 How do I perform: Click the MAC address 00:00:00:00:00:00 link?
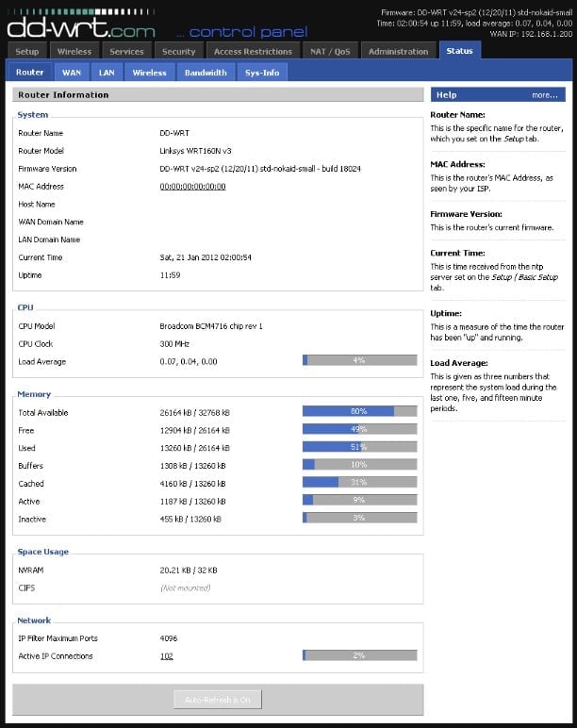click(192, 186)
